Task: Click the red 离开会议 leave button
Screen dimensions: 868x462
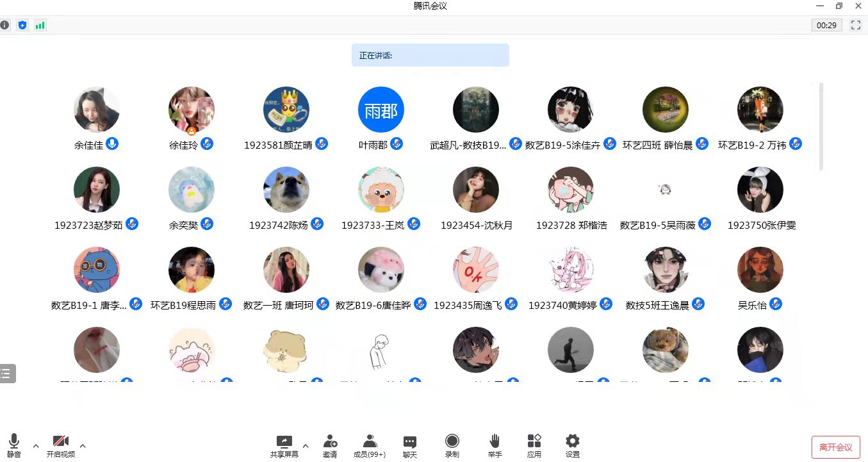Action: coord(835,447)
